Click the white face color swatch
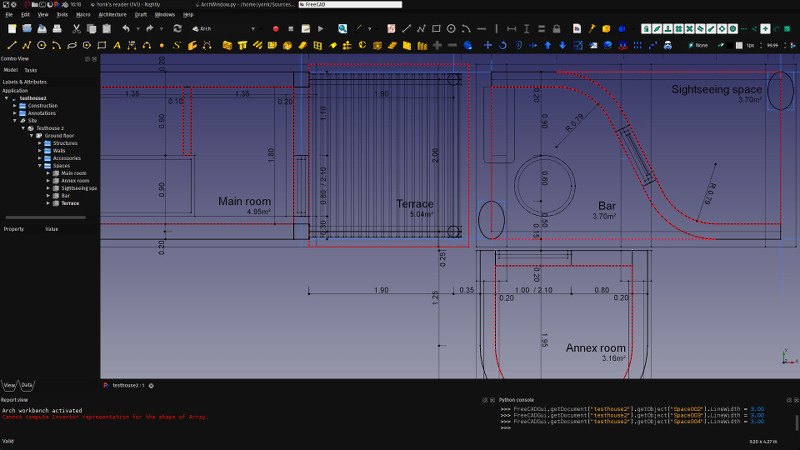Image resolution: width=800 pixels, height=450 pixels. pos(739,45)
